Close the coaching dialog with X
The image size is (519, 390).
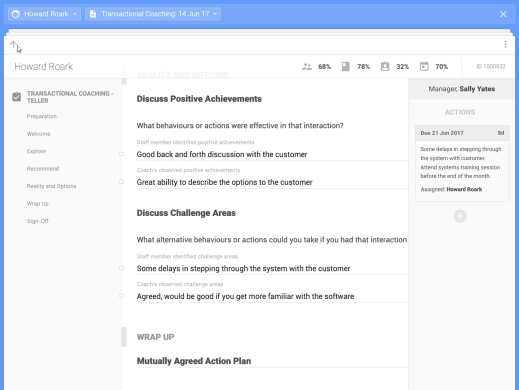click(503, 14)
